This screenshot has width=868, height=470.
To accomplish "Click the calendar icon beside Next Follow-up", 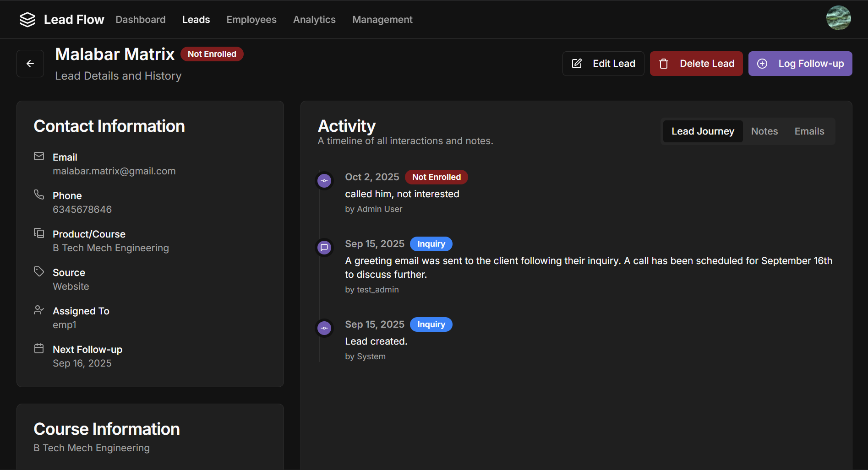I will click(x=39, y=349).
